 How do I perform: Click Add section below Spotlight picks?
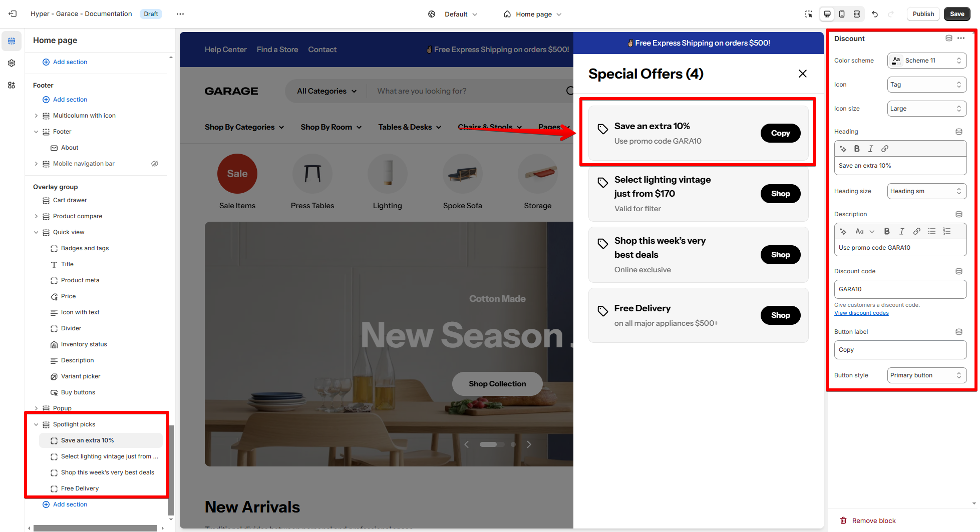click(x=65, y=504)
